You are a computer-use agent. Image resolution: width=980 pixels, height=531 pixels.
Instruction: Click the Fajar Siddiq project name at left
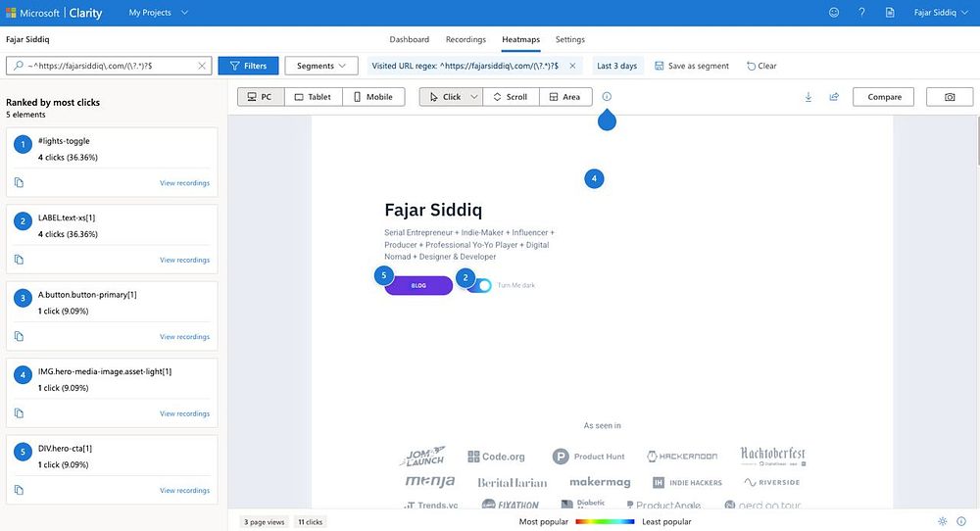27,39
